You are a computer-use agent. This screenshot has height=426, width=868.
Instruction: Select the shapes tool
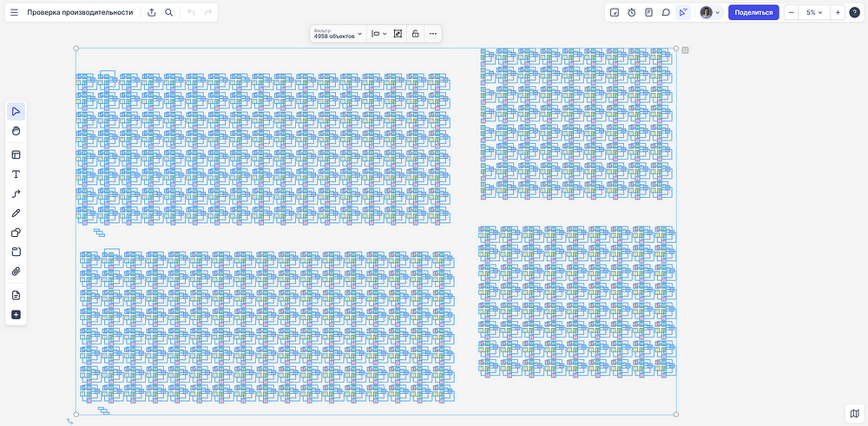point(16,233)
